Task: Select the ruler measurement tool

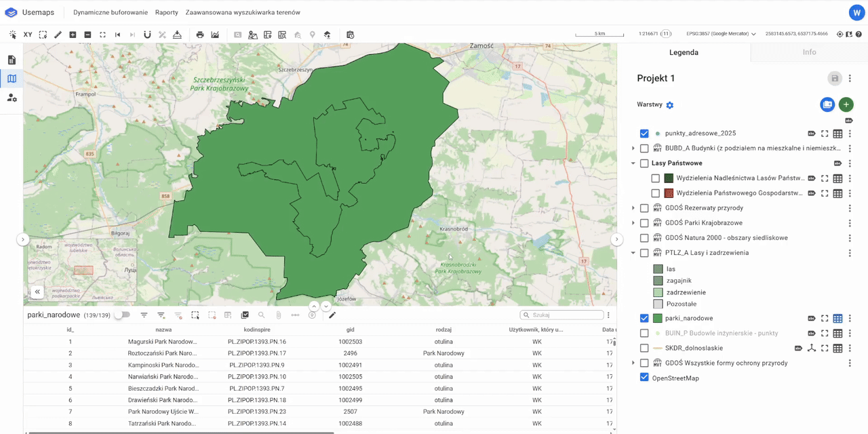Action: click(58, 35)
